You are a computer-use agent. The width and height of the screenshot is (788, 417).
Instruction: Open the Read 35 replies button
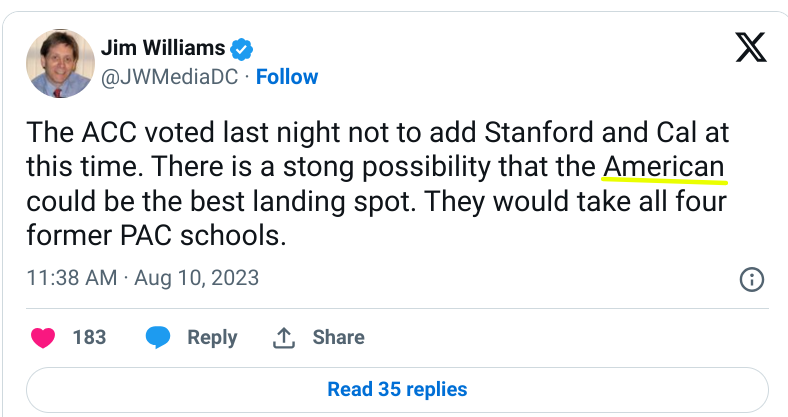397,388
